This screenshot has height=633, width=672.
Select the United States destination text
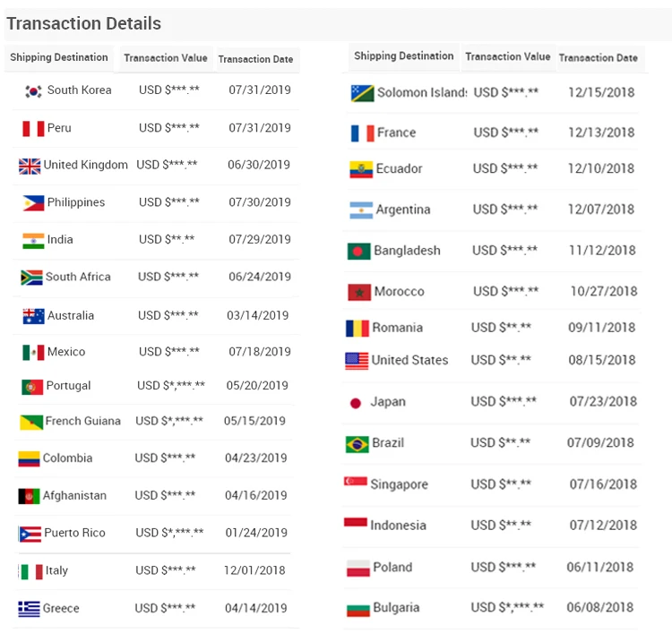409,360
